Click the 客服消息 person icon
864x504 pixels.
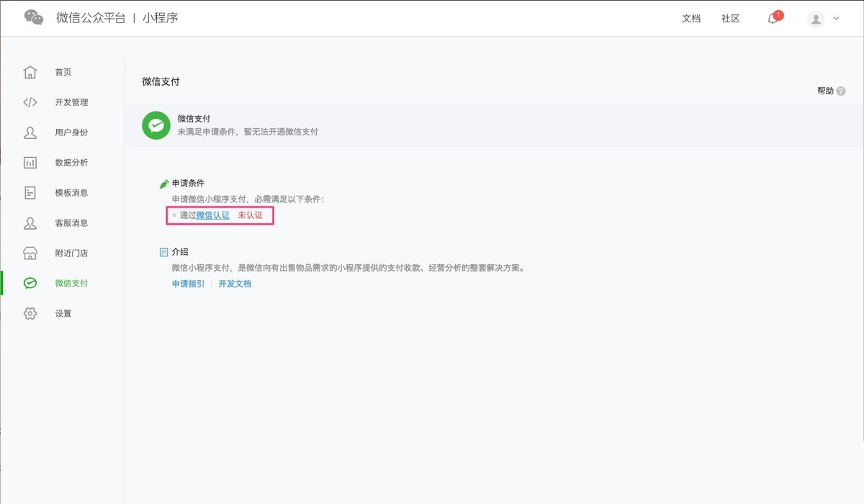30,223
